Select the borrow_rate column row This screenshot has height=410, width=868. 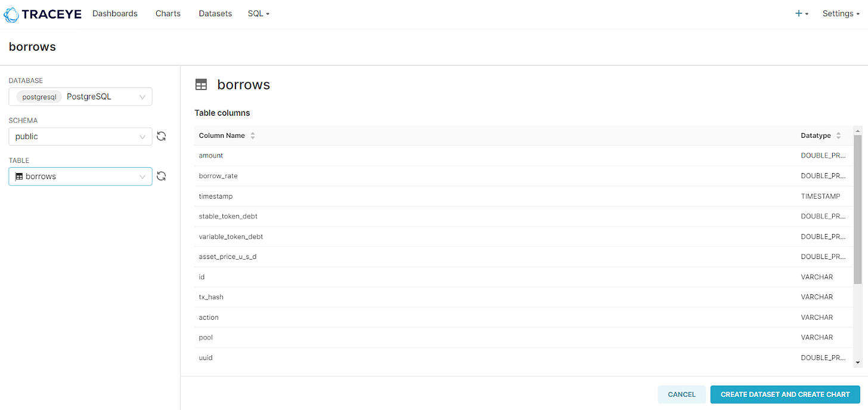[x=524, y=176]
